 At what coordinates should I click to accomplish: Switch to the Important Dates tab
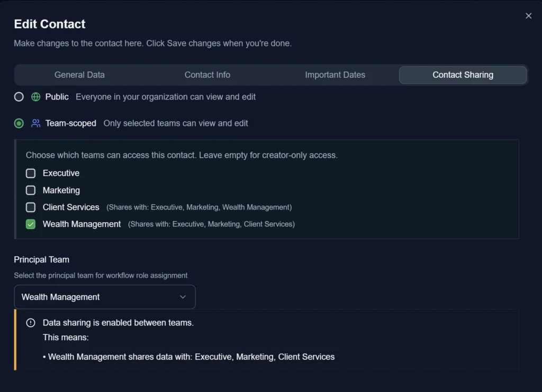pyautogui.click(x=335, y=75)
